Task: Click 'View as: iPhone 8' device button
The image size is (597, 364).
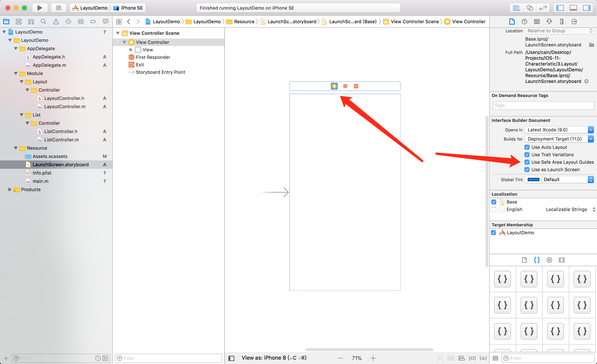Action: [274, 358]
